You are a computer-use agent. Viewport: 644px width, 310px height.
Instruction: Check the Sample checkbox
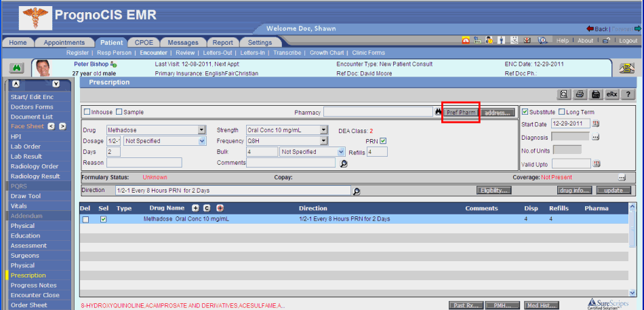(x=119, y=112)
